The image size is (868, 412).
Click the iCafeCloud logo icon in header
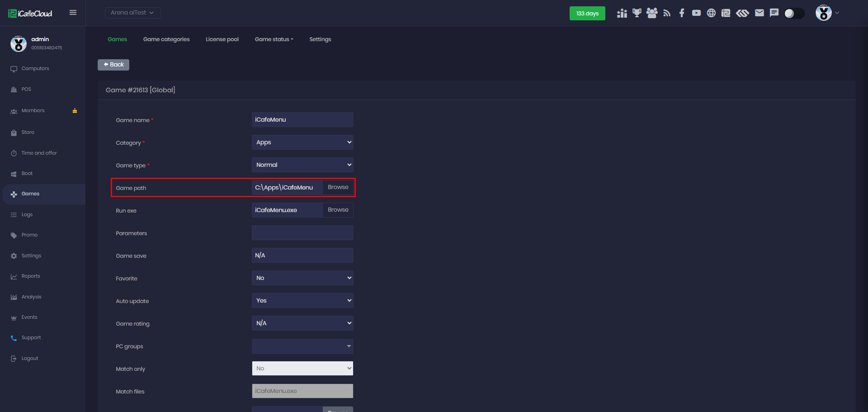726,13
